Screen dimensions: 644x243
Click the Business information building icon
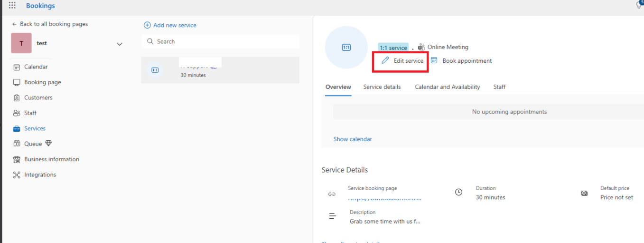17,159
